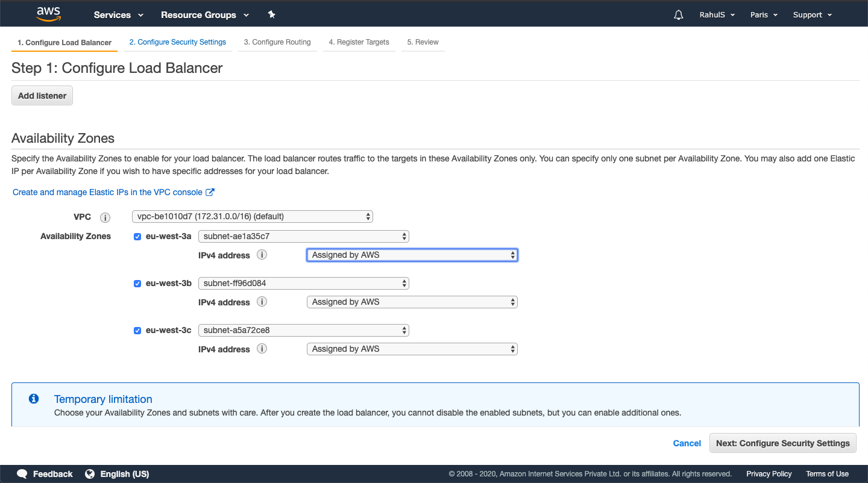Viewport: 868px width, 483px height.
Task: Disable the eu-west-3b availability zone
Action: click(x=137, y=283)
